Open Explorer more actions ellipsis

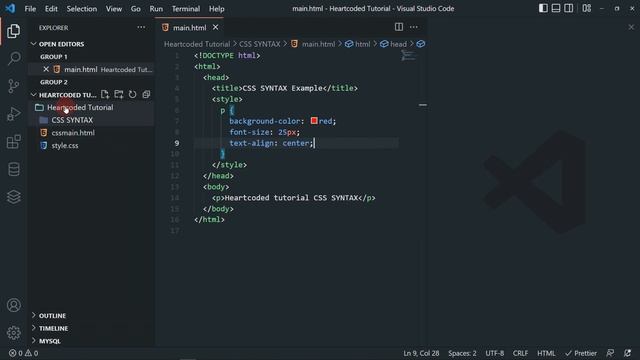(141, 27)
